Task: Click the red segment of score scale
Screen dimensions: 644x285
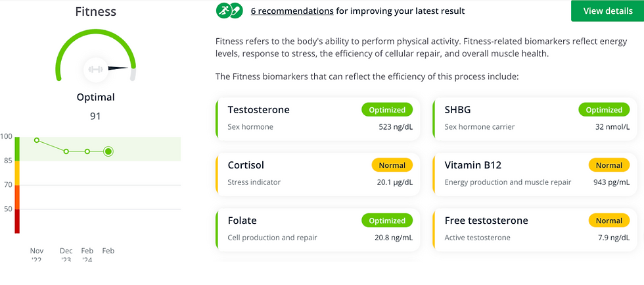Action: (17, 221)
